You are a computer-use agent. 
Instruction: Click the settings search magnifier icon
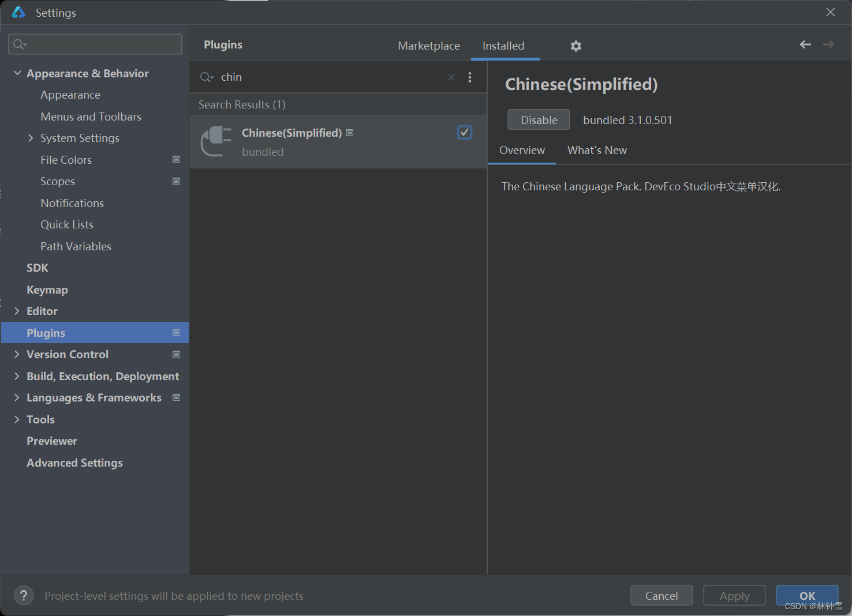tap(20, 44)
